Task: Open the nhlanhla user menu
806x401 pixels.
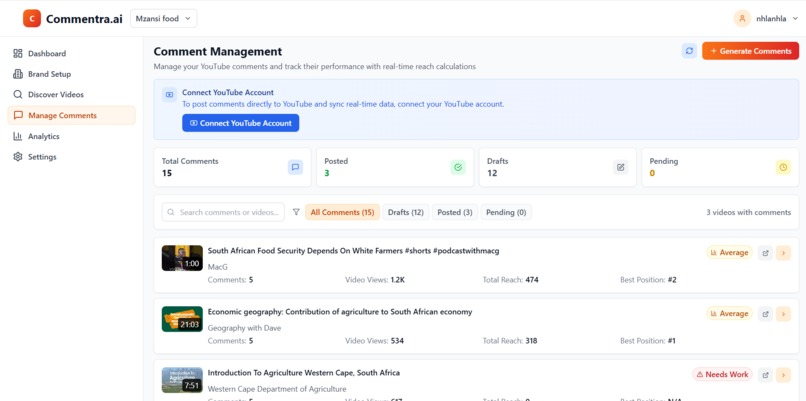Action: (766, 19)
